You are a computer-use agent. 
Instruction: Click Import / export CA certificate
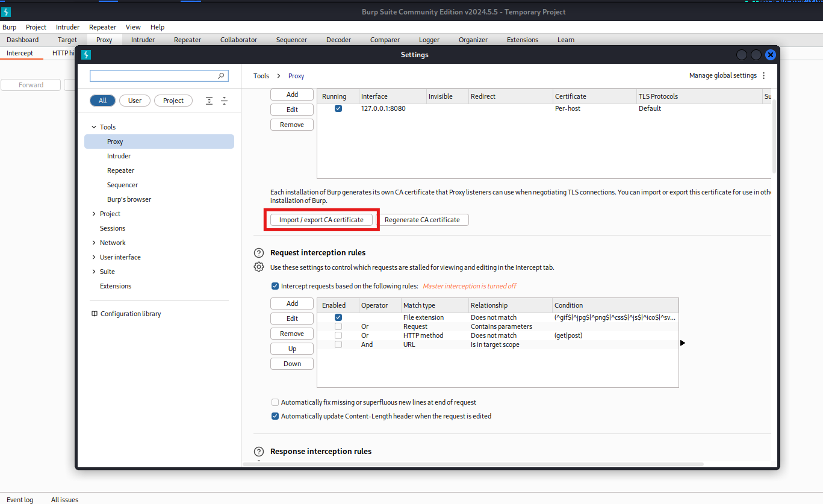[321, 220]
